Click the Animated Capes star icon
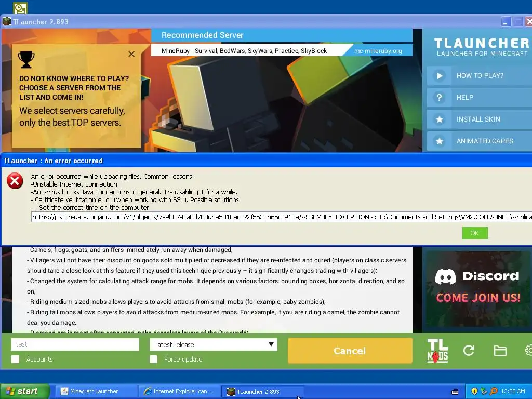Screen dimensions: 532x399 (x=439, y=141)
